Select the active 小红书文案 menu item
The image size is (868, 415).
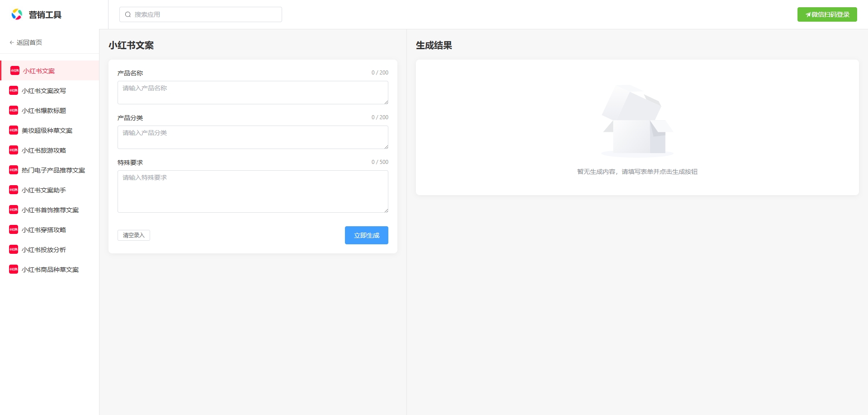pyautogui.click(x=39, y=71)
